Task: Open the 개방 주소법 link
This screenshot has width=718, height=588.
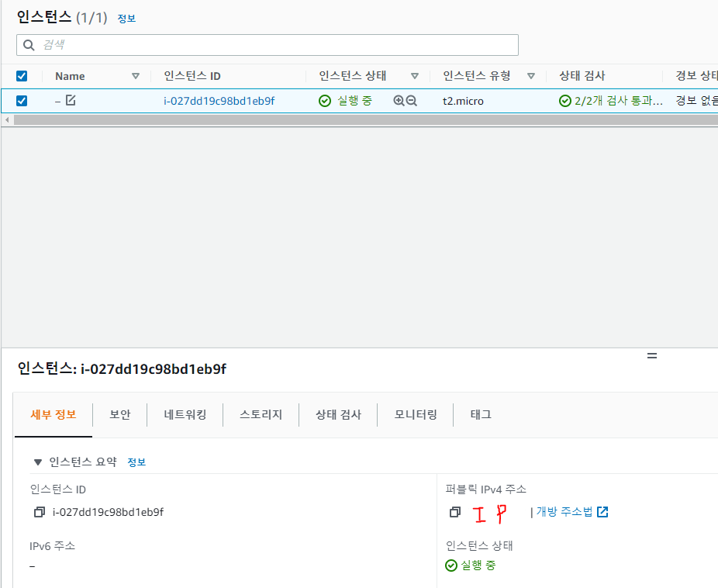Action: click(x=564, y=511)
